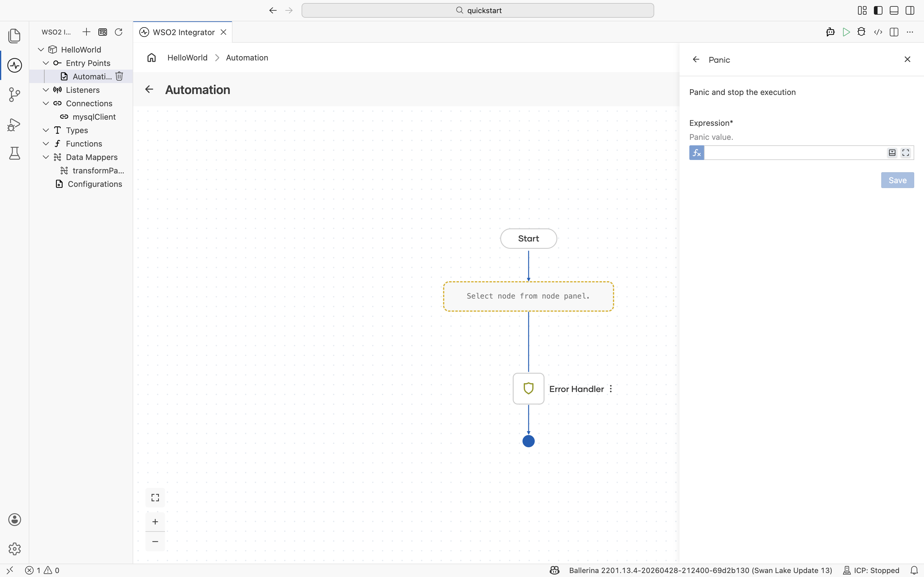924x577 pixels.
Task: Open the WSO2 Integrator activity bar icon
Action: click(x=14, y=65)
